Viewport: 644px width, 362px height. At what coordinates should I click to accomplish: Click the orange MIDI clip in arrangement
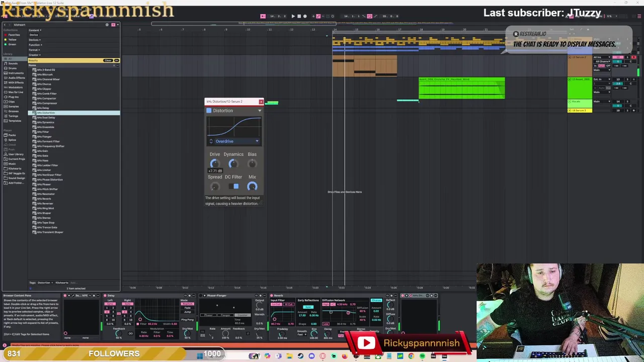(x=365, y=67)
